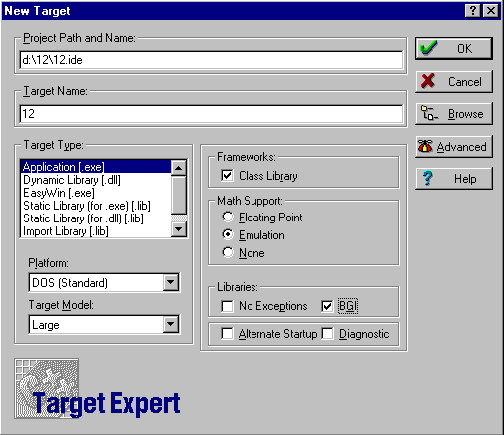Select Application [.exe] target type
Screen dimensions: 504x435
point(96,167)
